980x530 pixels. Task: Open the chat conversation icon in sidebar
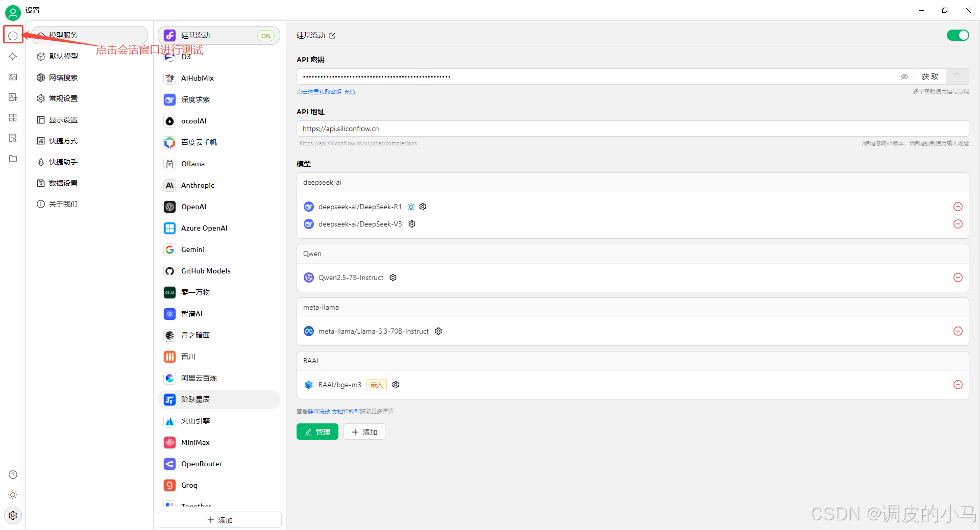[13, 36]
